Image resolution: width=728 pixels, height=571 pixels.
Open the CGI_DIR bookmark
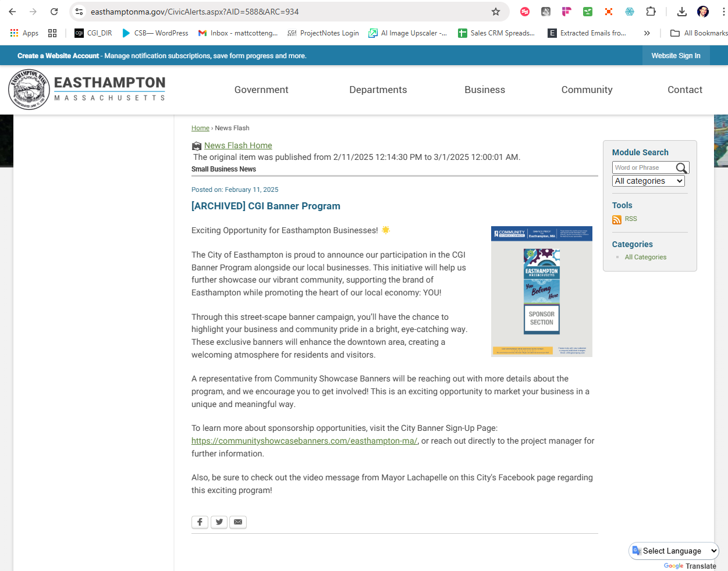[93, 33]
